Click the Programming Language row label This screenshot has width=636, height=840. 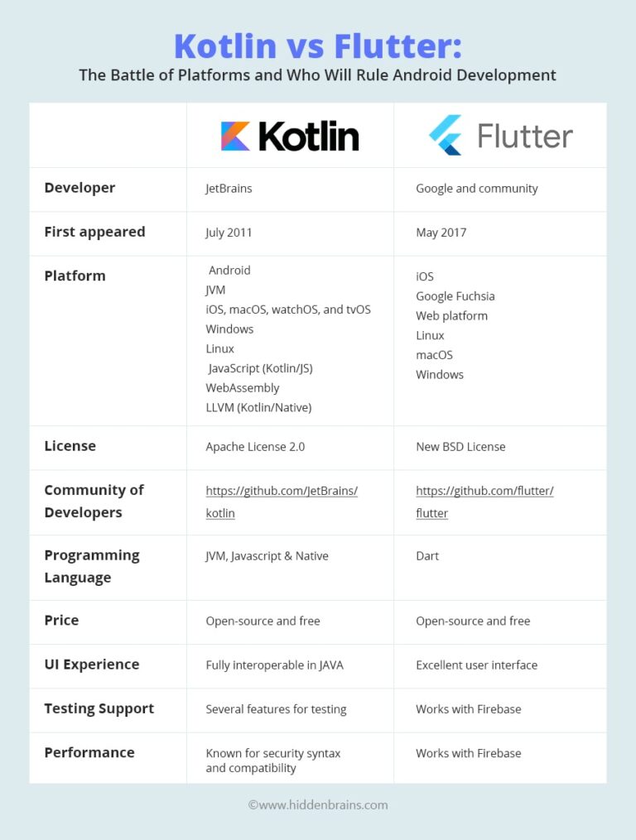pos(92,566)
